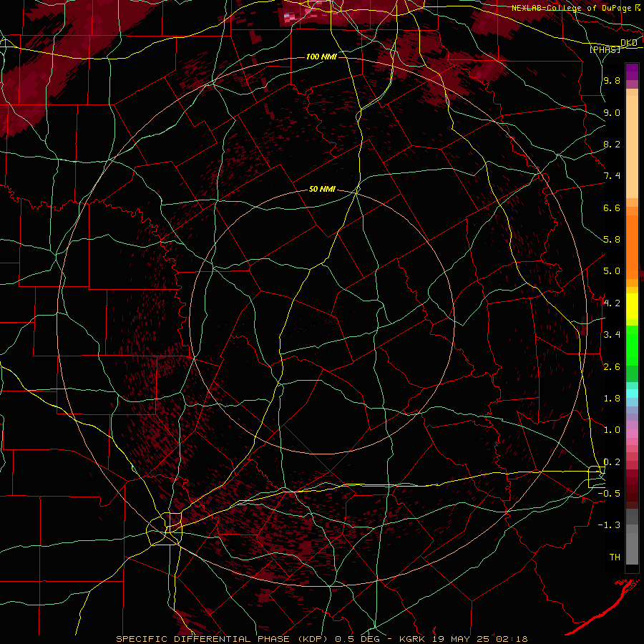The image size is (644, 644).
Task: Select the -1.3 scale label
Action: tap(609, 525)
